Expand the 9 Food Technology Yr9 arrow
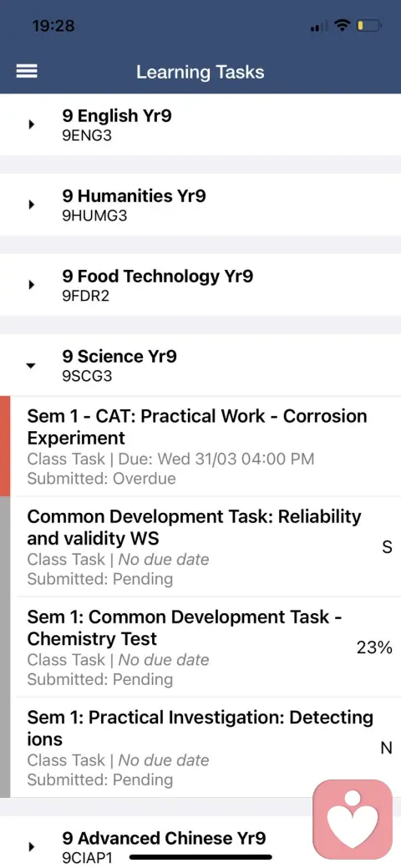 (32, 285)
